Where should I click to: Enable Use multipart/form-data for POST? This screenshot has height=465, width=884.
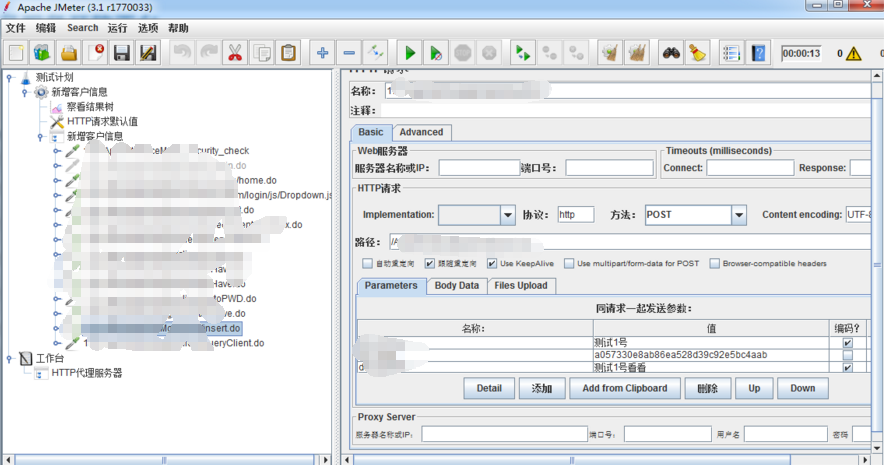click(x=569, y=263)
